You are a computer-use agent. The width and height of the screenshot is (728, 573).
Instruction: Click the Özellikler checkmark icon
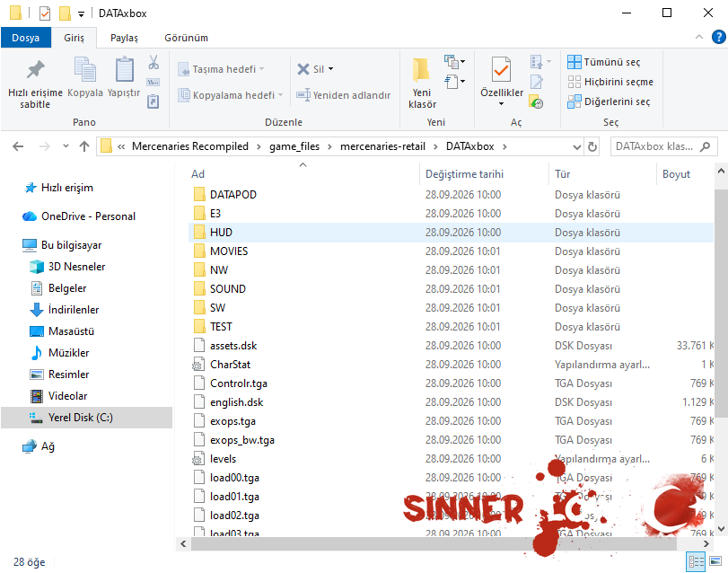[502, 71]
